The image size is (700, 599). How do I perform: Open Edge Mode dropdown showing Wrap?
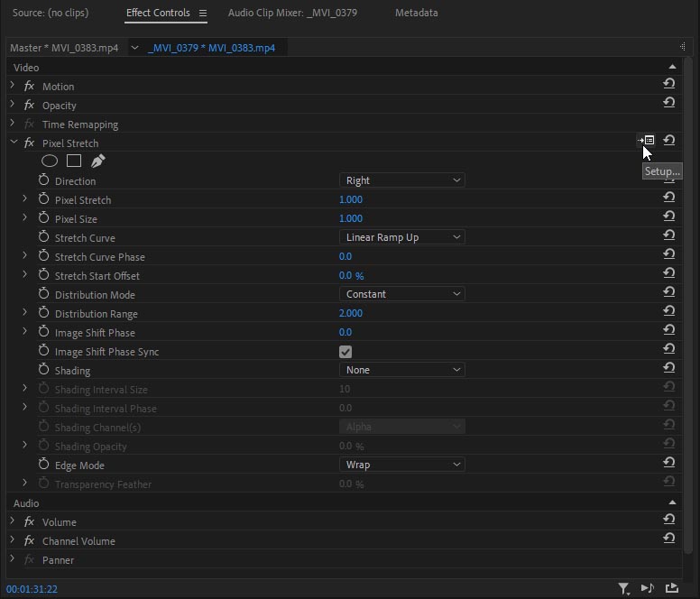coord(402,465)
